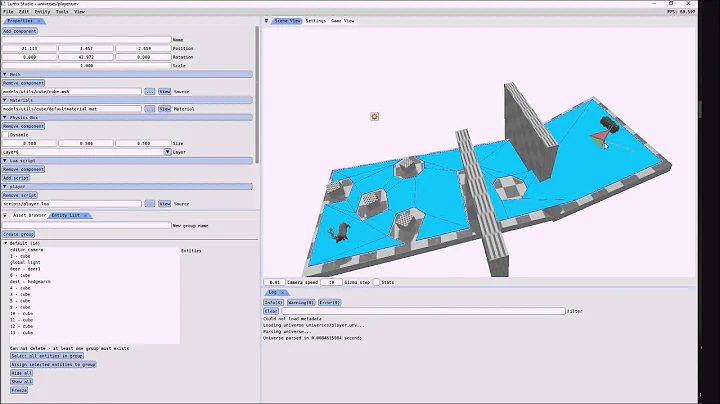Select the 'deer - deer1' entity
This screenshot has height=404, width=720.
tap(25, 269)
